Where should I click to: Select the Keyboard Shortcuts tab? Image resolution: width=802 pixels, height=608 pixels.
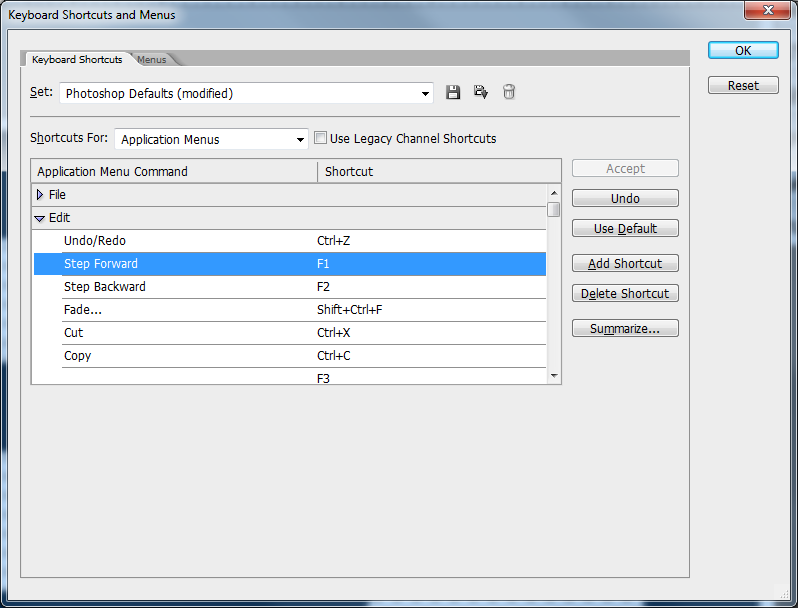coord(77,59)
